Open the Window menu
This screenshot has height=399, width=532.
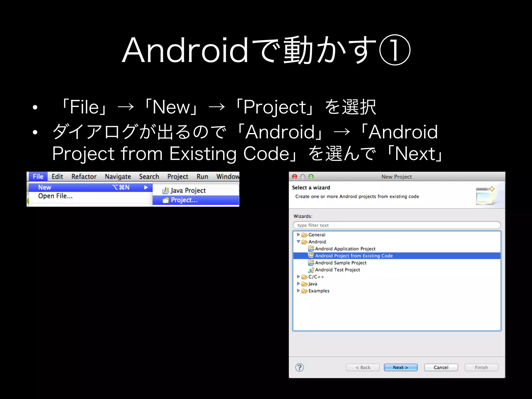point(228,177)
